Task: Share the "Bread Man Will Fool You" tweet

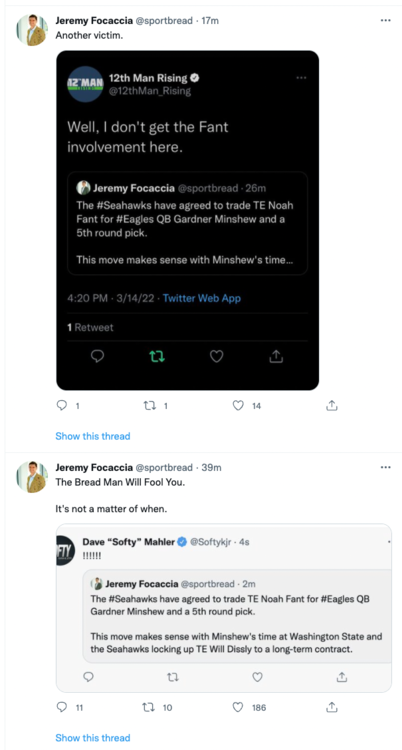Action: 332,707
